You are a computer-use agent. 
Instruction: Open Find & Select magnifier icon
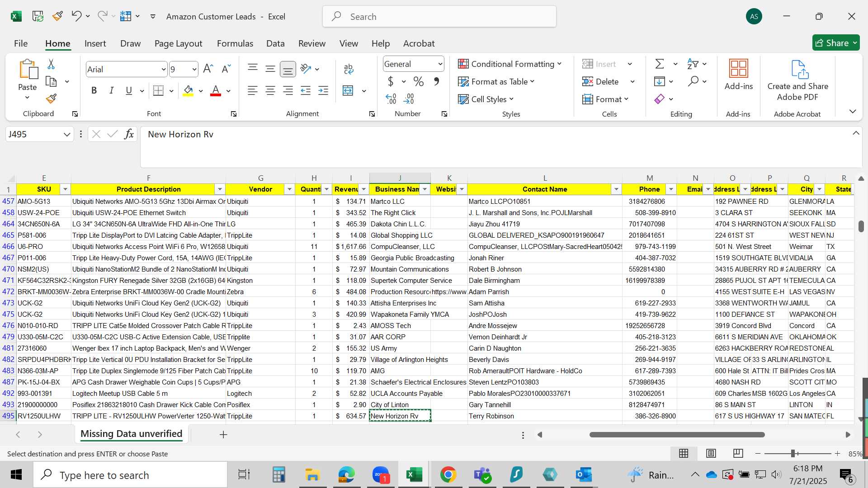click(x=693, y=81)
